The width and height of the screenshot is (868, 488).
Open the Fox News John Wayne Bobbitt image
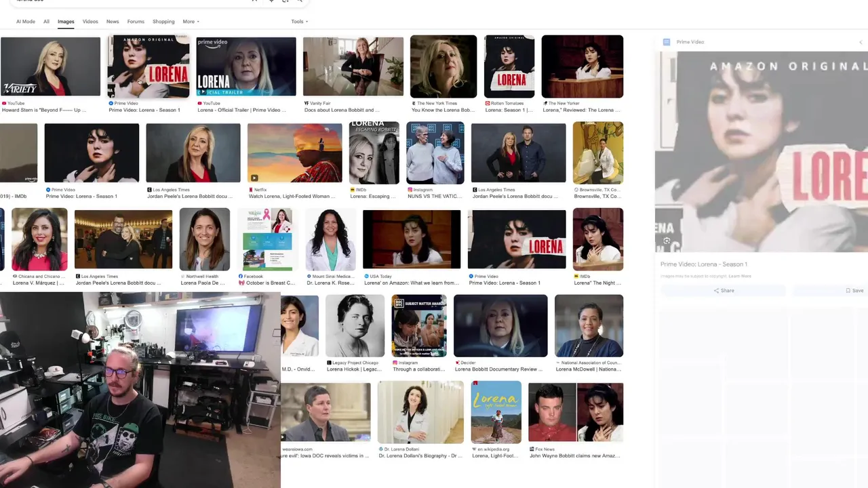(x=576, y=412)
